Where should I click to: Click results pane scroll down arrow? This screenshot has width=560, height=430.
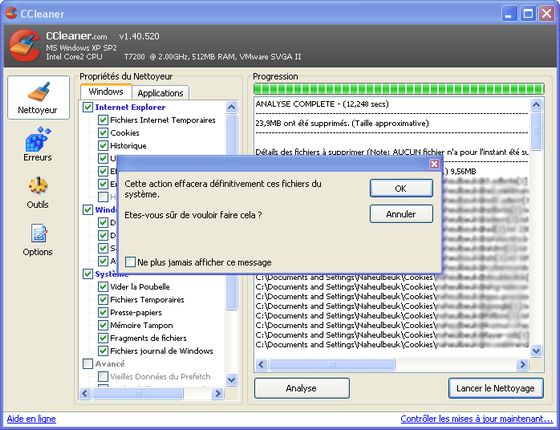pos(536,351)
